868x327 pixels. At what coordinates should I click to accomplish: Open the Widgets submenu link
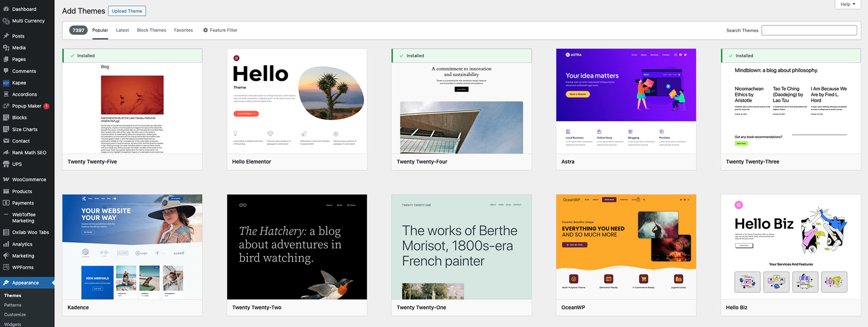tap(13, 324)
